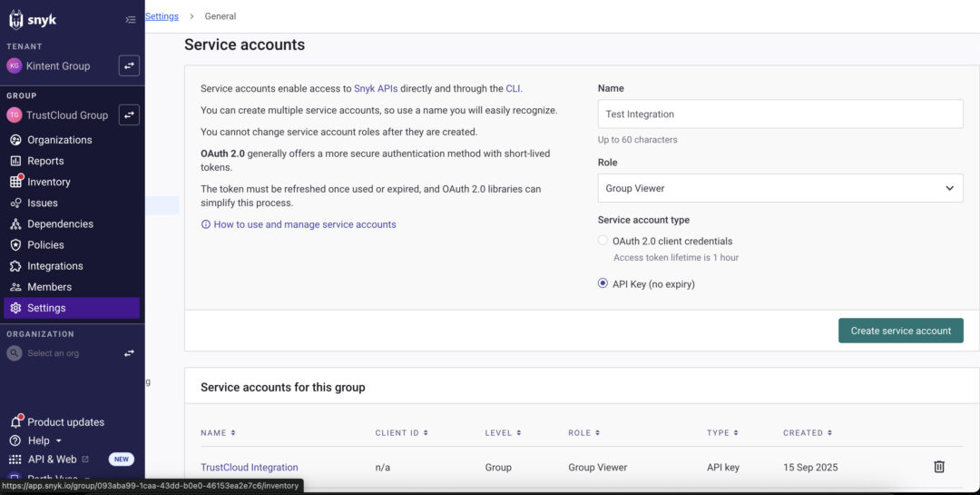Click the Policies shield icon
The width and height of the screenshot is (980, 495).
(15, 244)
